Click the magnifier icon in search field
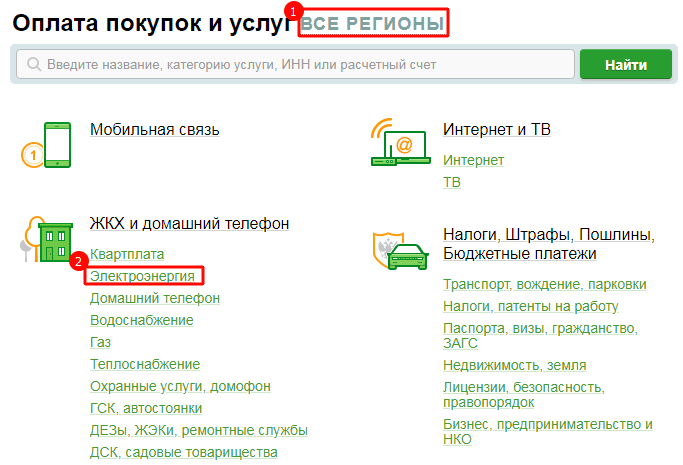 click(x=34, y=64)
